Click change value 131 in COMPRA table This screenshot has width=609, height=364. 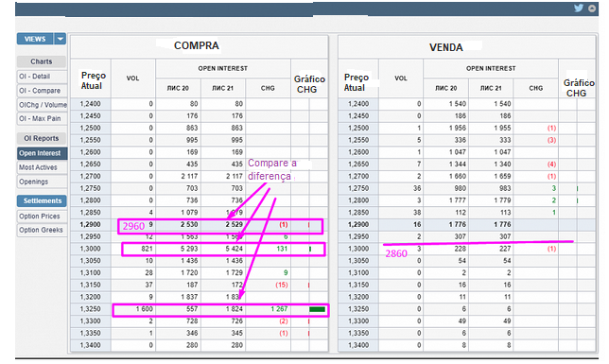(282, 249)
